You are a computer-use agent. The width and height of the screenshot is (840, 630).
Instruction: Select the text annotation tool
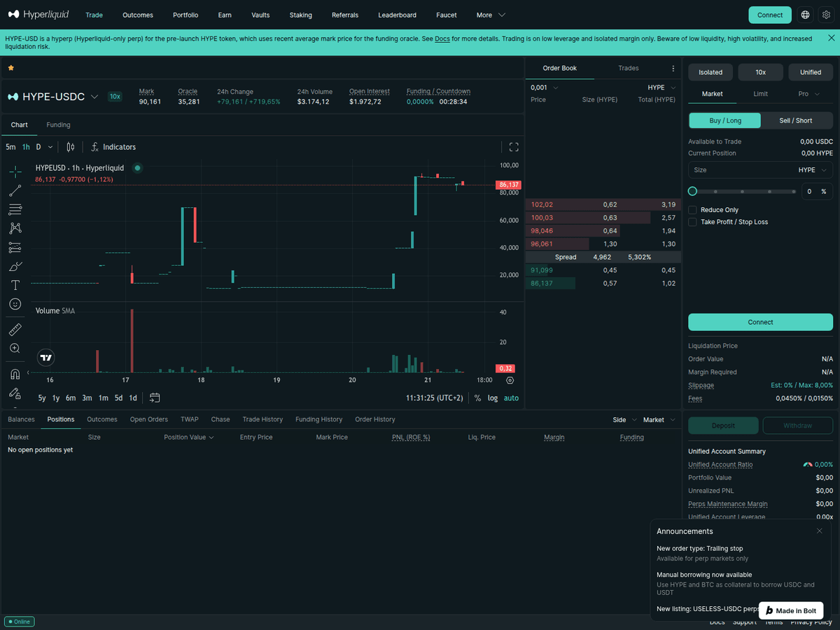pos(15,285)
